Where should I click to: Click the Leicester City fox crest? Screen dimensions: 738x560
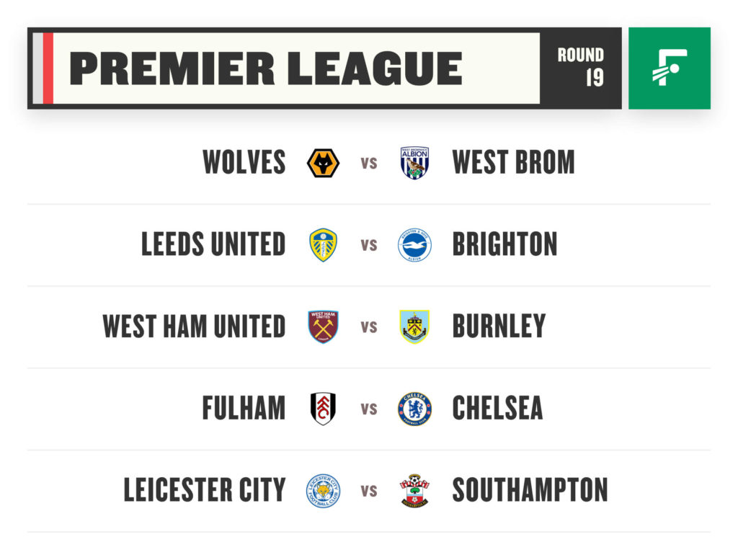pyautogui.click(x=323, y=490)
